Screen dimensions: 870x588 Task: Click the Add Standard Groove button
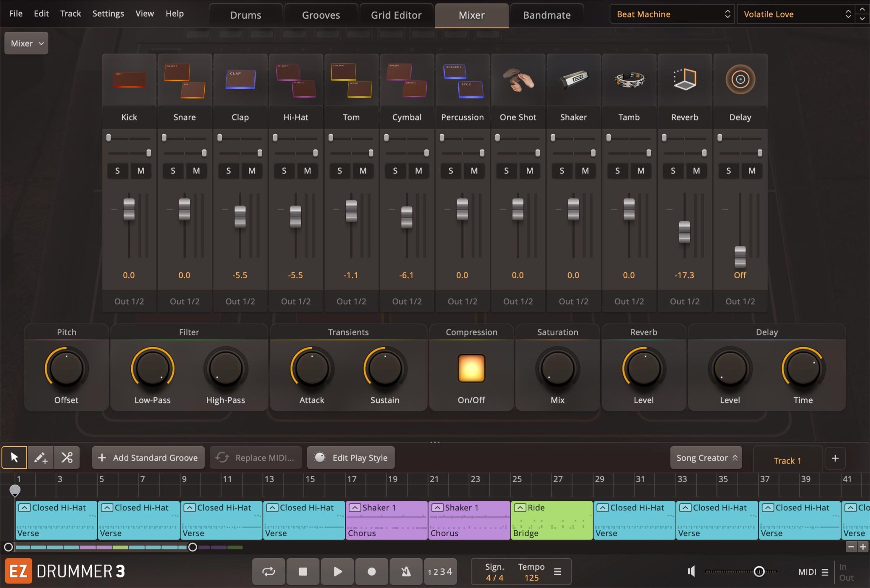point(148,458)
